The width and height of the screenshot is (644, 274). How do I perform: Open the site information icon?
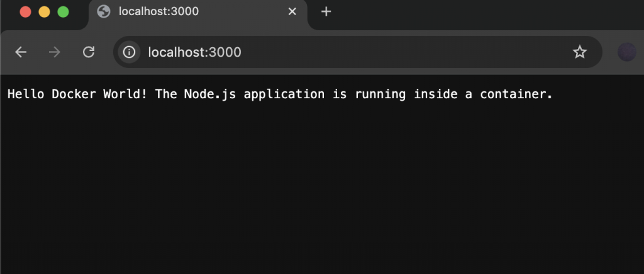point(129,52)
